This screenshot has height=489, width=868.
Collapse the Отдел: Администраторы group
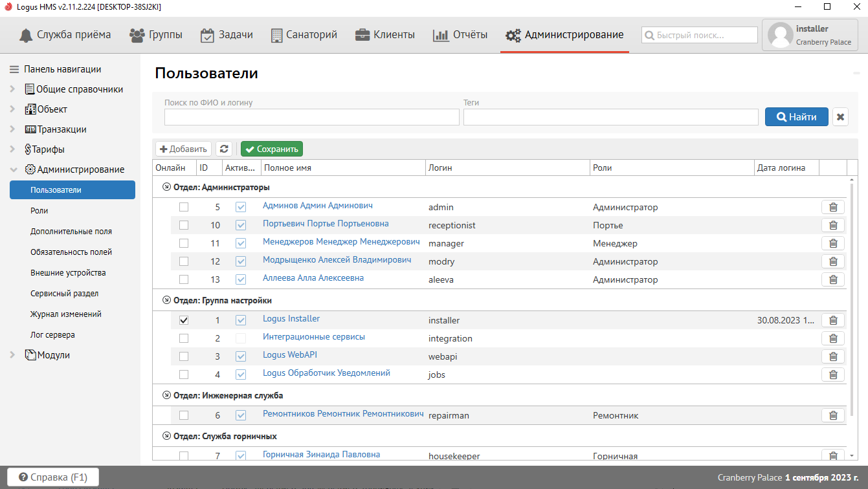[166, 187]
